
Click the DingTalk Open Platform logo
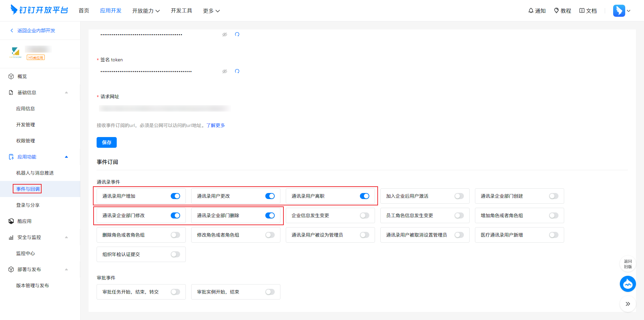[x=39, y=10]
